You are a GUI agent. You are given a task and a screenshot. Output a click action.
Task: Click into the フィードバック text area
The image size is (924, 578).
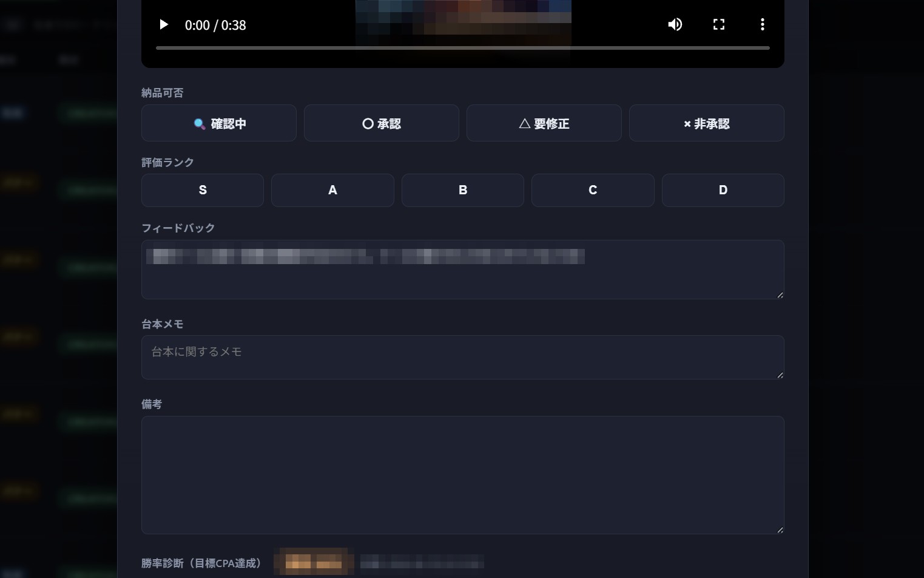(463, 270)
